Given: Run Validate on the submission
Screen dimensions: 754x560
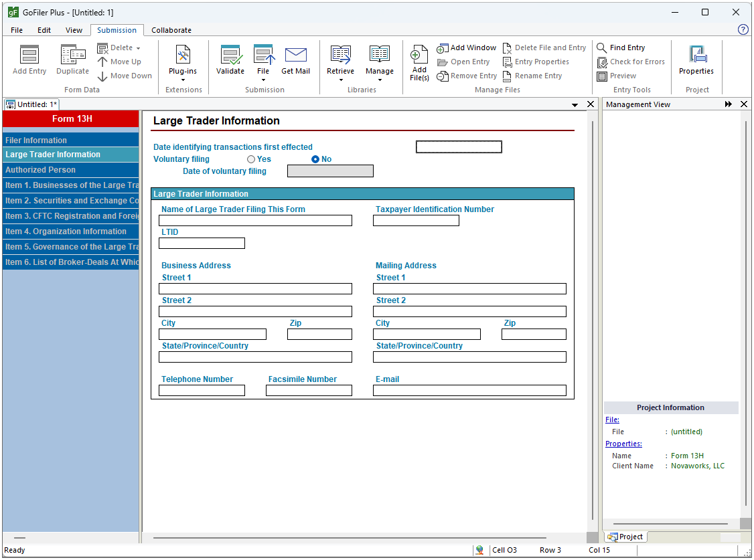Looking at the screenshot, I should (230, 60).
